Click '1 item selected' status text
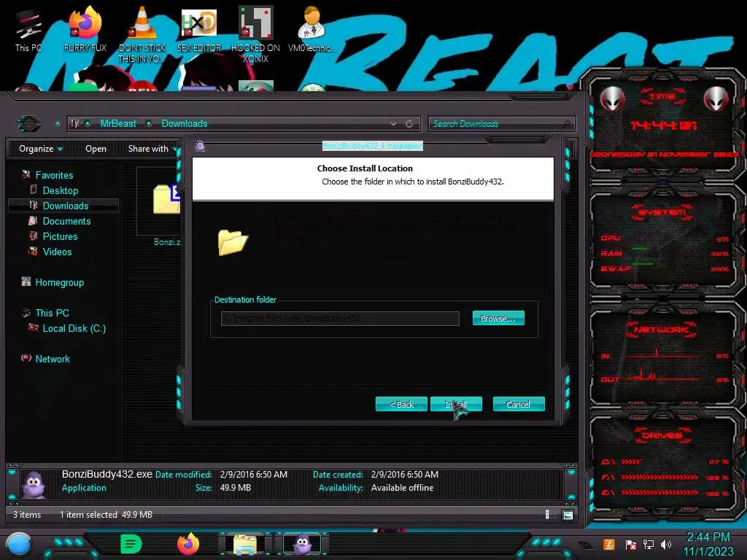This screenshot has width=747, height=560. pyautogui.click(x=88, y=515)
